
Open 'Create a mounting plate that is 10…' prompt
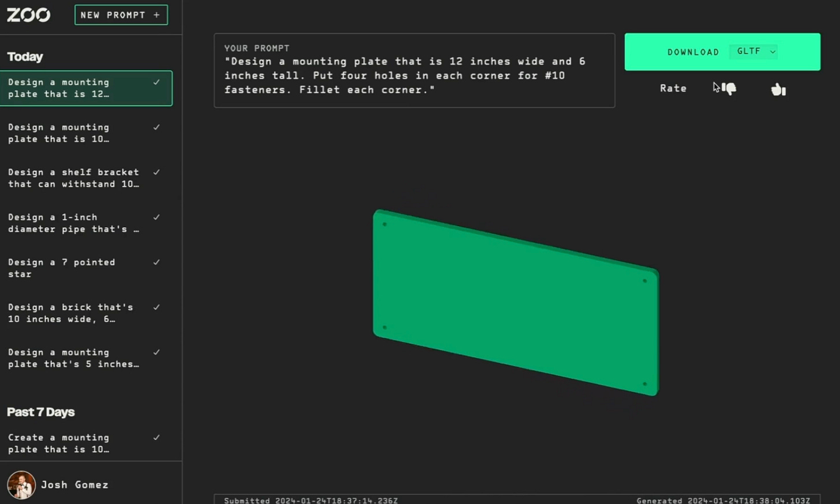86,443
